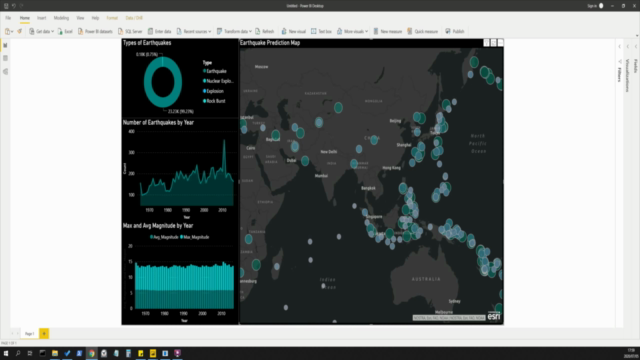Viewport: 640px width, 360px height.
Task: Click the Save icon in title bar
Action: 6,6
